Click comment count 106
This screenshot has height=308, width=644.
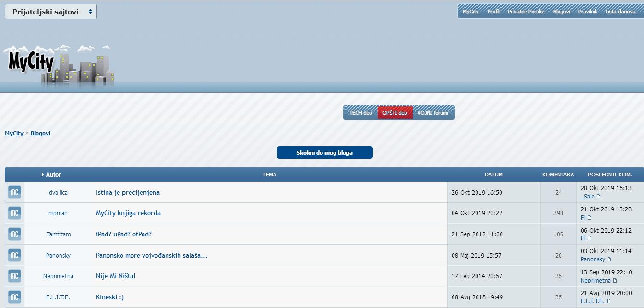point(558,234)
